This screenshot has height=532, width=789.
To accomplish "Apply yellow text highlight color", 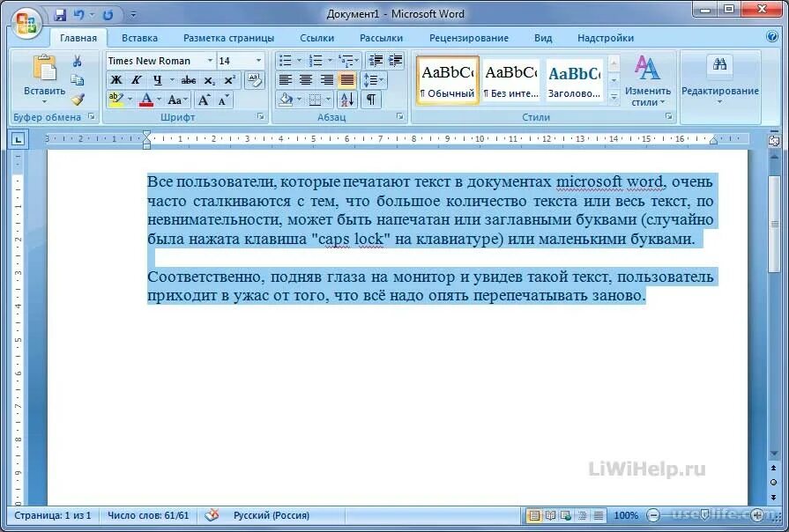I will 115,100.
